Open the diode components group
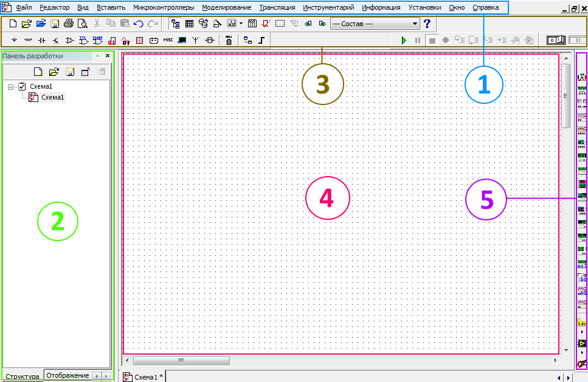Screen dimensions: 588x382 41,41
